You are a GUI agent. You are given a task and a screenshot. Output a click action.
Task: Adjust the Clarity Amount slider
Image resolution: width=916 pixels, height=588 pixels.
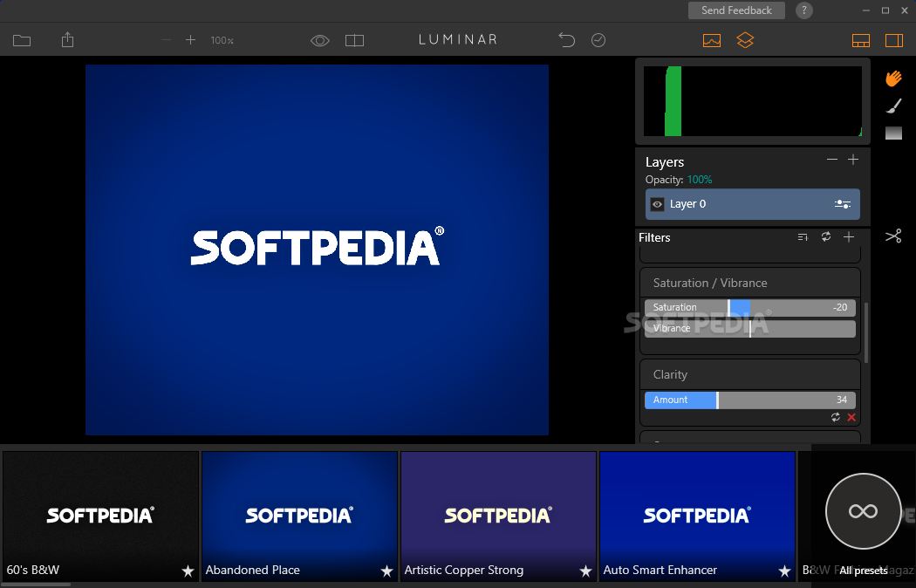tap(750, 400)
